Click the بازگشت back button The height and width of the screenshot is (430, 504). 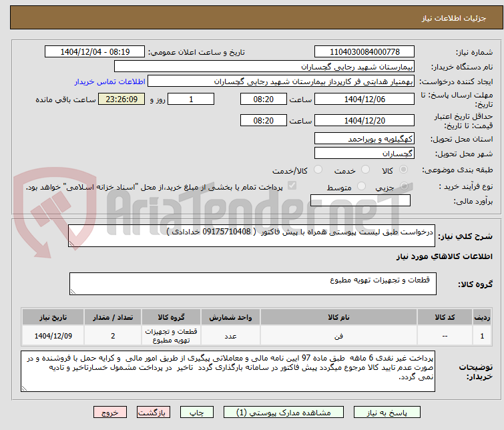[x=154, y=413]
